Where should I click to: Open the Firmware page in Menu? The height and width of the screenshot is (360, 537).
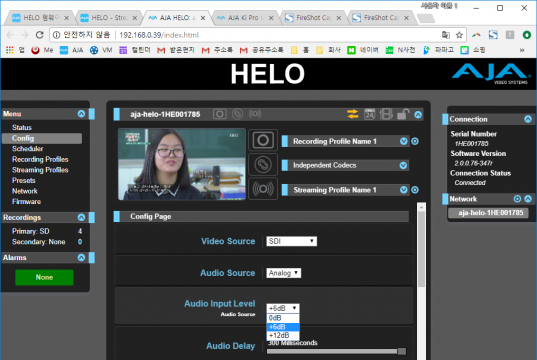tap(26, 202)
